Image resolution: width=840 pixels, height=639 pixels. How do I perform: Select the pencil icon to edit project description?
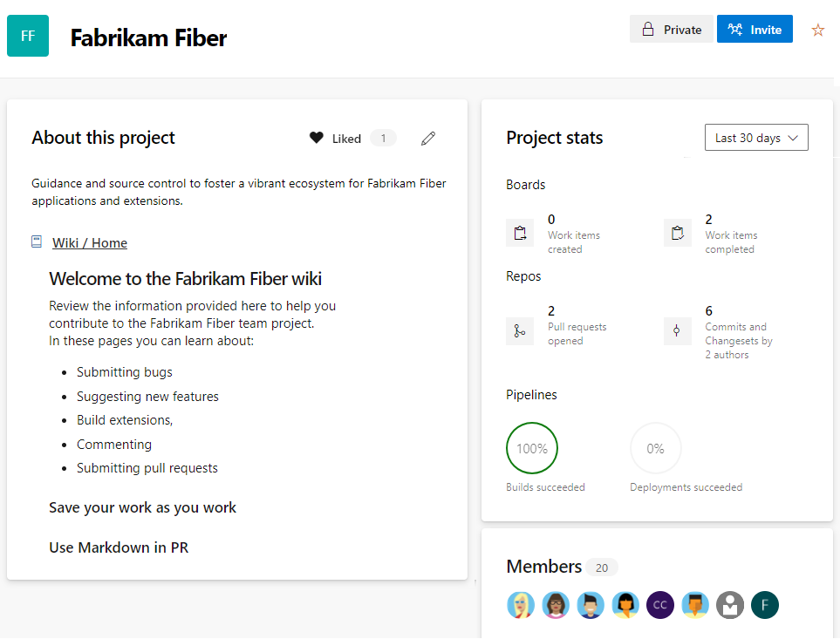tap(428, 138)
